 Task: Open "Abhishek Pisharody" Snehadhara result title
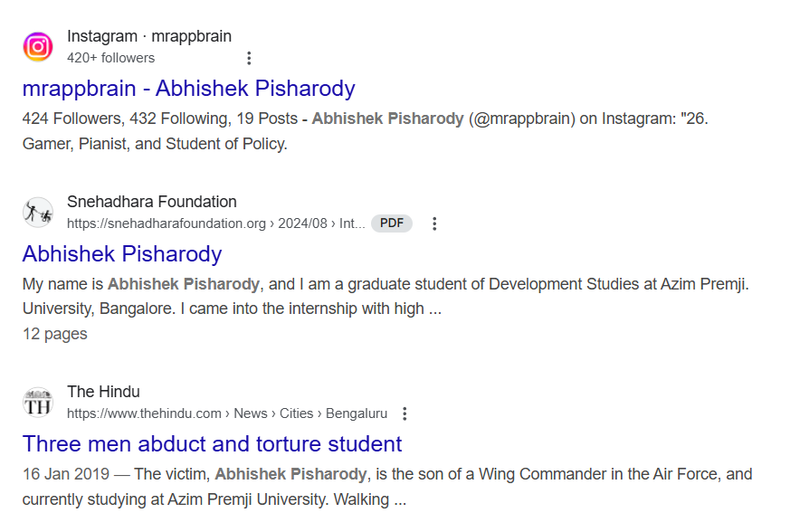click(122, 253)
